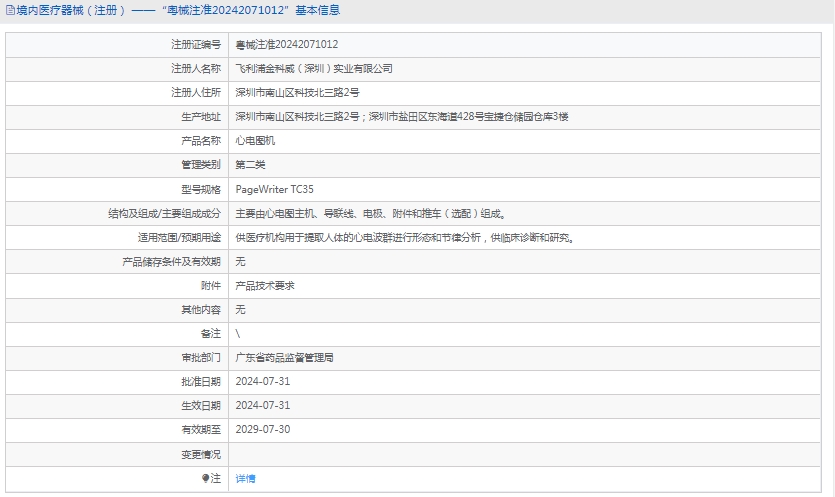Click the 生效日期 date value
This screenshot has height=497, width=835.
262,405
